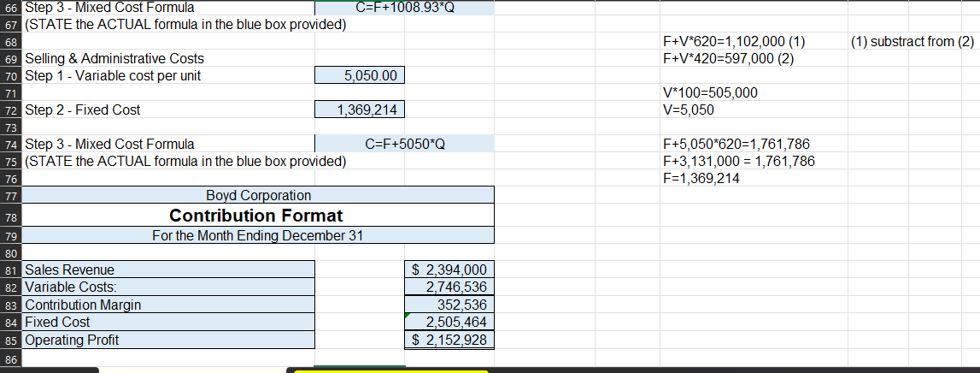
Task: Select row 85 header
Action: tap(10, 340)
